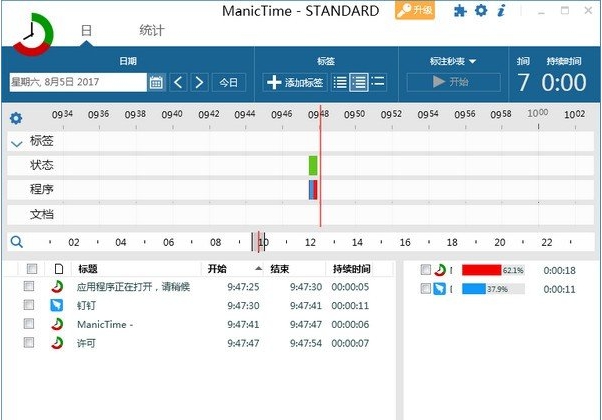Click the red 62.1% usage bar
Screen dimensions: 602x420
click(x=481, y=270)
